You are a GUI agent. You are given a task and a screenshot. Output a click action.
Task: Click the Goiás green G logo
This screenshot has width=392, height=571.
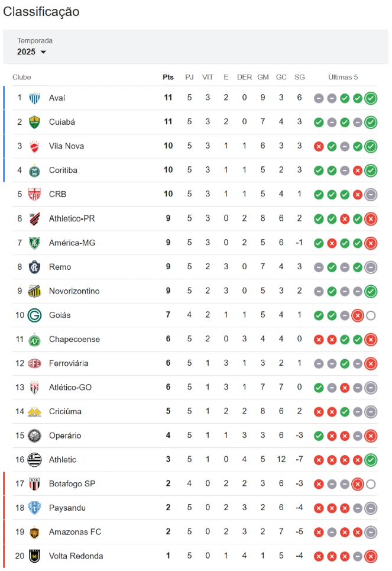point(34,315)
